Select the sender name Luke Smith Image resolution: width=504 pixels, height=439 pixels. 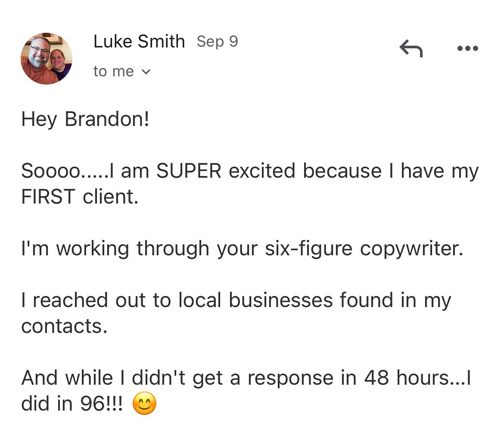139,41
